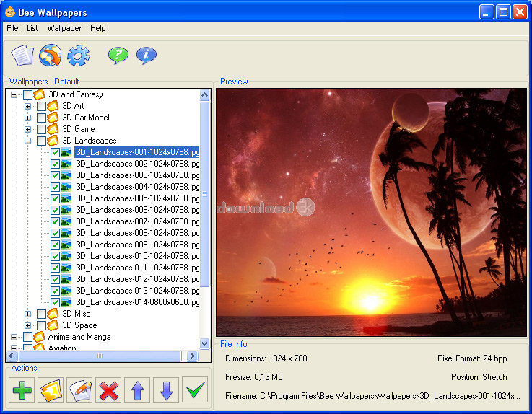
Task: Click the tree scroll right arrow
Action: [x=193, y=356]
